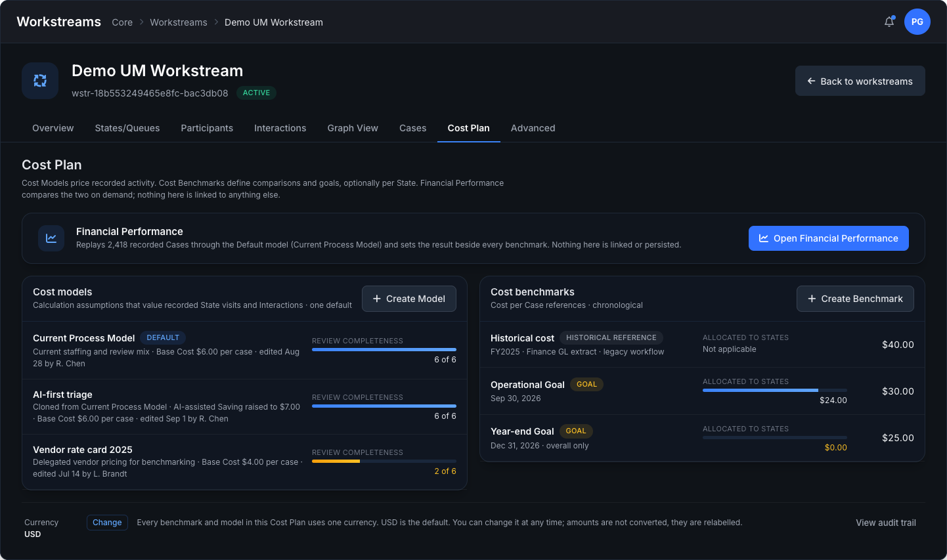Click Current Process Model completeness bar

[384, 349]
